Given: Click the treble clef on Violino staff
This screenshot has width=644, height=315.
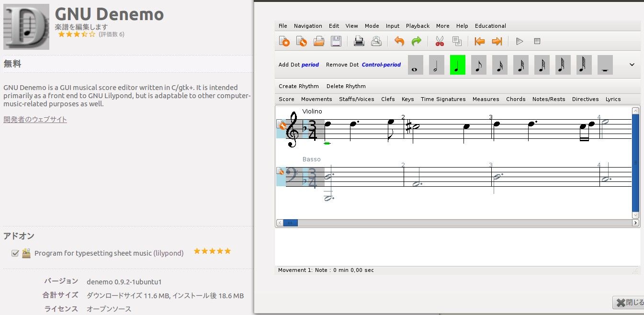Looking at the screenshot, I should pos(292,129).
